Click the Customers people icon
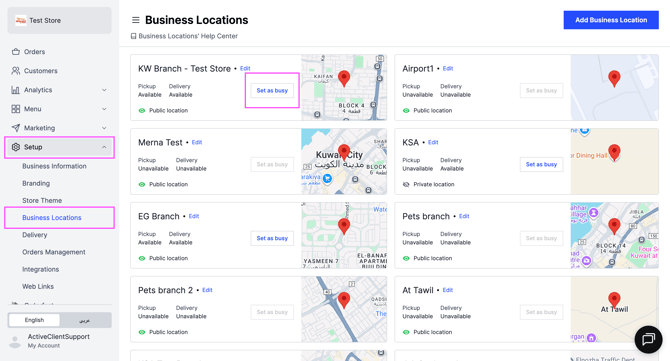The width and height of the screenshot is (670, 361). point(16,70)
